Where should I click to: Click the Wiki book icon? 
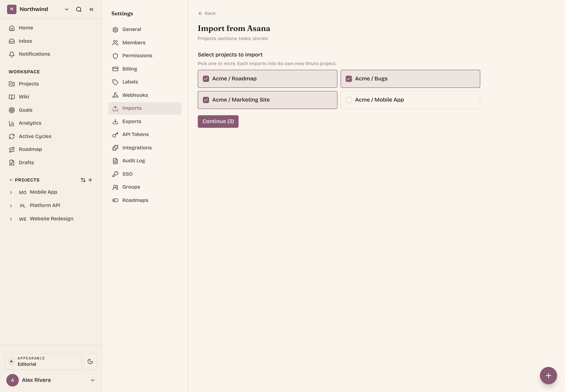[x=12, y=97]
